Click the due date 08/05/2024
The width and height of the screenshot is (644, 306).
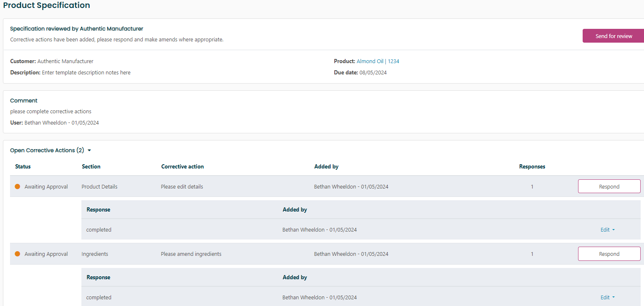[x=373, y=73]
